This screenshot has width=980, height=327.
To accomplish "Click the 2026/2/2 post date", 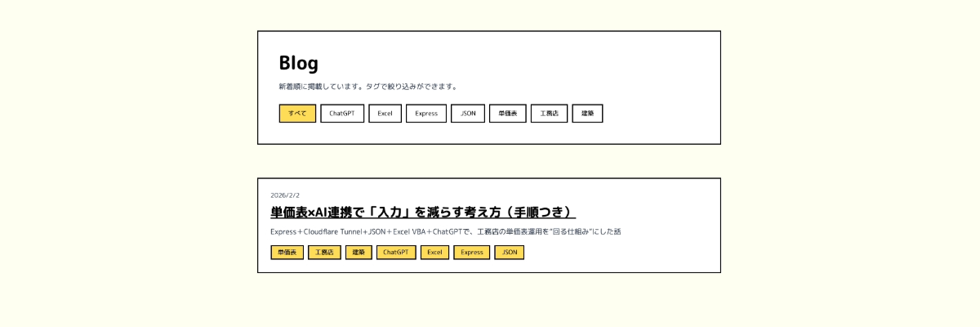I will (x=285, y=195).
